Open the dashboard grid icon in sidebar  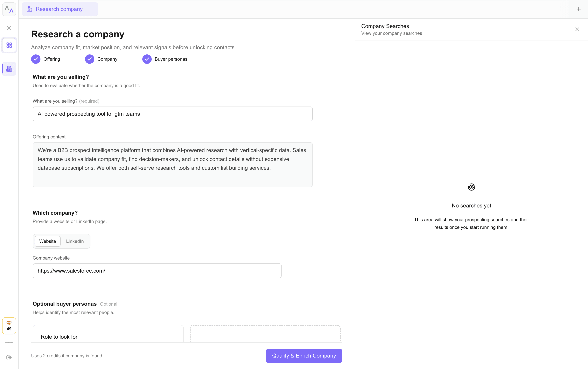(9, 45)
